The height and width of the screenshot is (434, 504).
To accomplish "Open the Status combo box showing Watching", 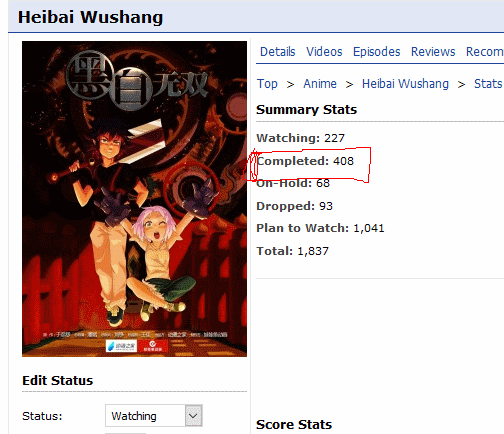I will 154,416.
